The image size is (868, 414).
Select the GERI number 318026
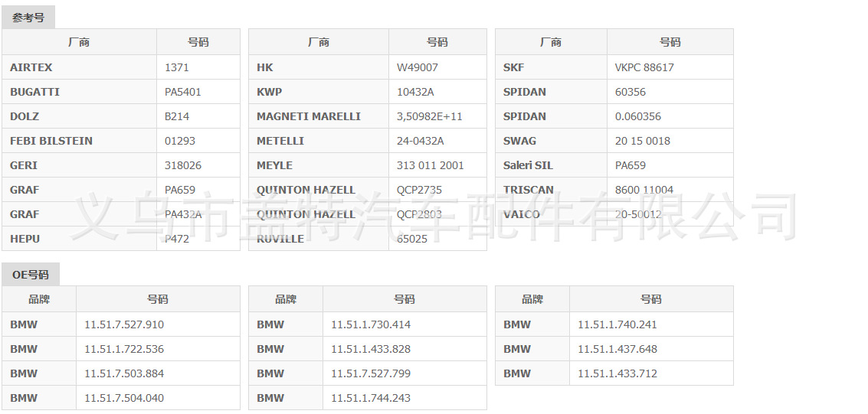pos(182,165)
